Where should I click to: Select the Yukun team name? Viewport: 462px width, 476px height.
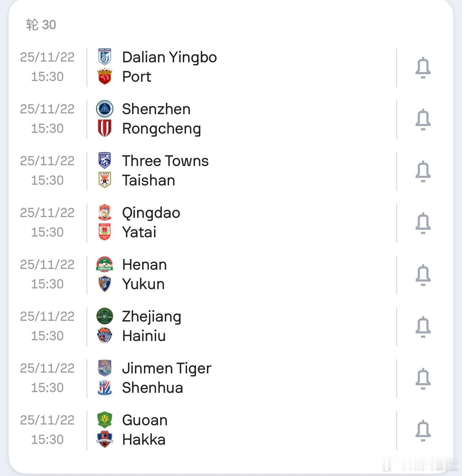pyautogui.click(x=143, y=284)
